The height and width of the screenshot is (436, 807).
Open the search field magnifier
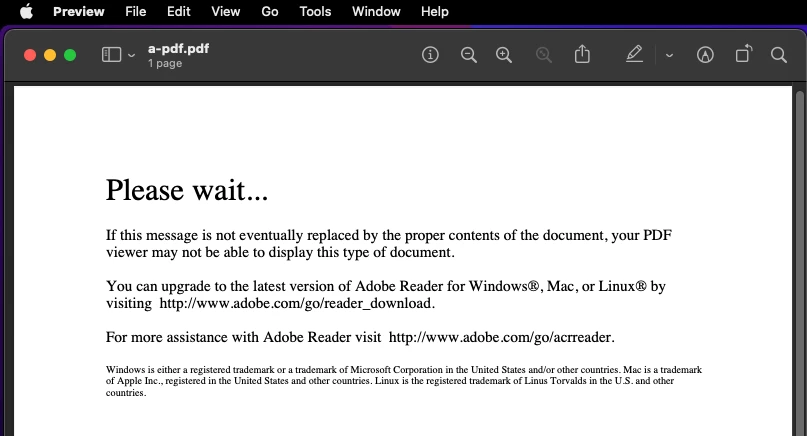(779, 55)
